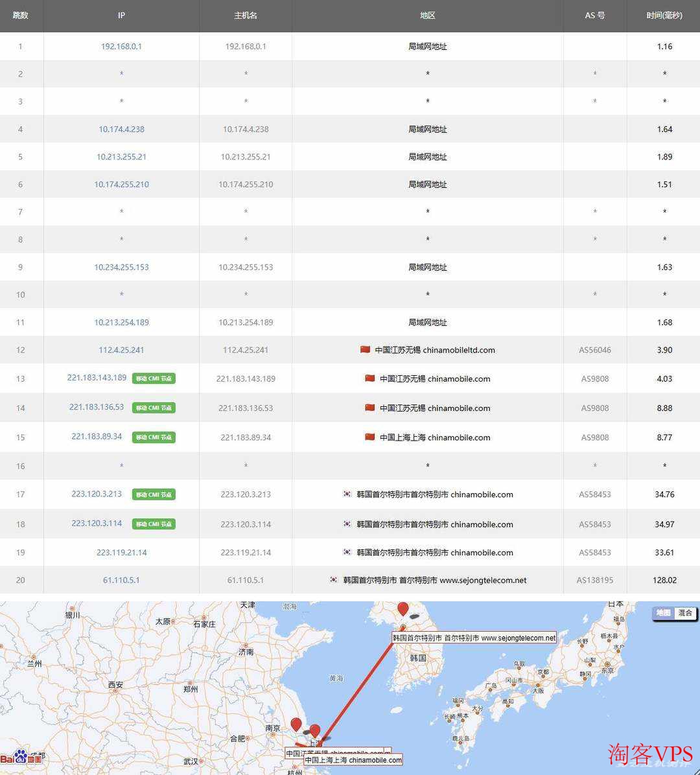This screenshot has width=700, height=775.
Task: Click the Korea flag icon in hop 19 row
Action: [347, 552]
